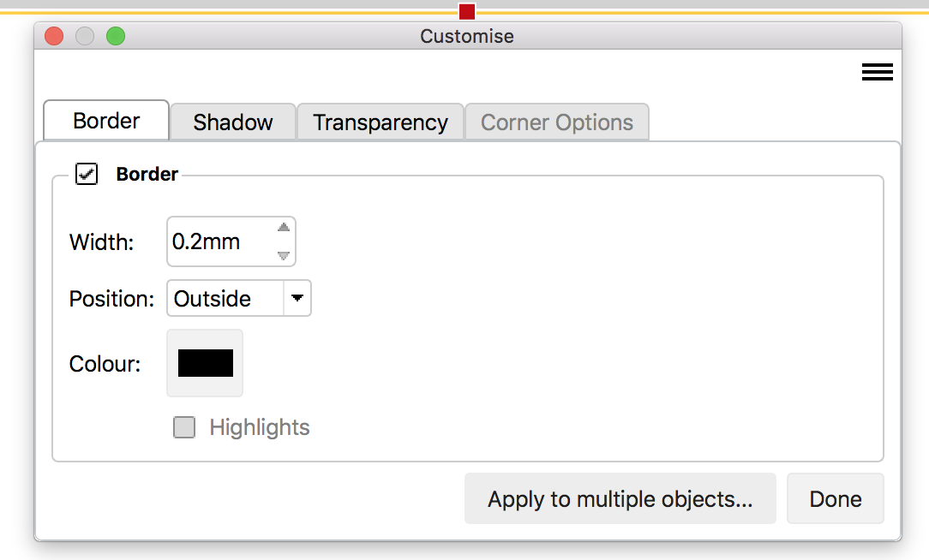Click the Customise title bar
The image size is (929, 560).
[x=467, y=36]
